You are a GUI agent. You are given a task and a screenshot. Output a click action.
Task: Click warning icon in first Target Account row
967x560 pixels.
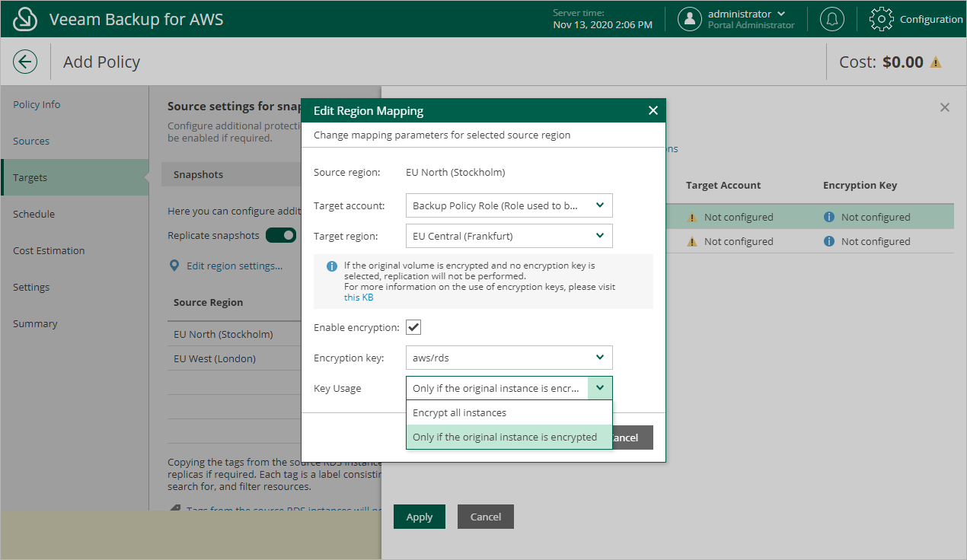point(692,218)
